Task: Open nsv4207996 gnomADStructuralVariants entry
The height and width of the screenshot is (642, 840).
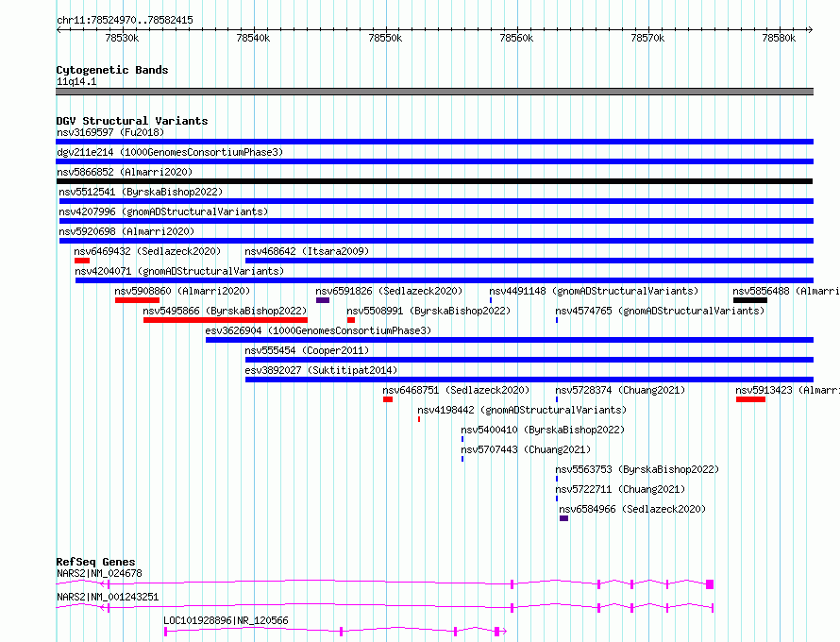Action: (x=436, y=221)
